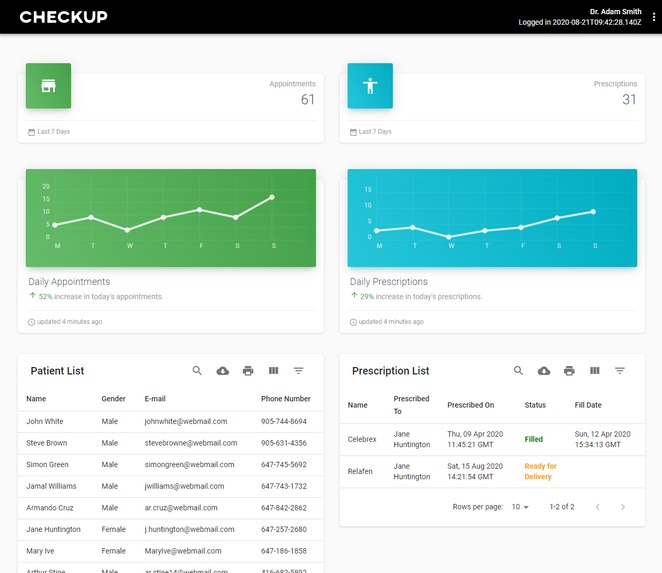
Task: Search the Patient List
Action: pyautogui.click(x=197, y=371)
